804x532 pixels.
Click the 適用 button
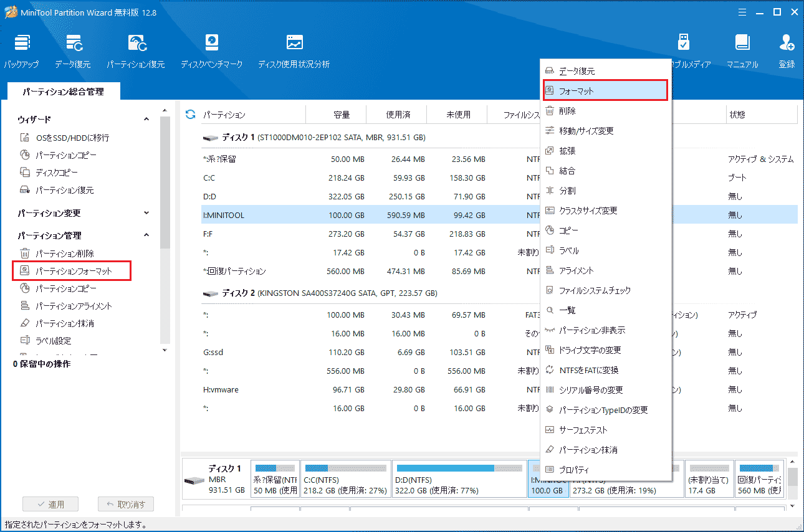pos(49,505)
